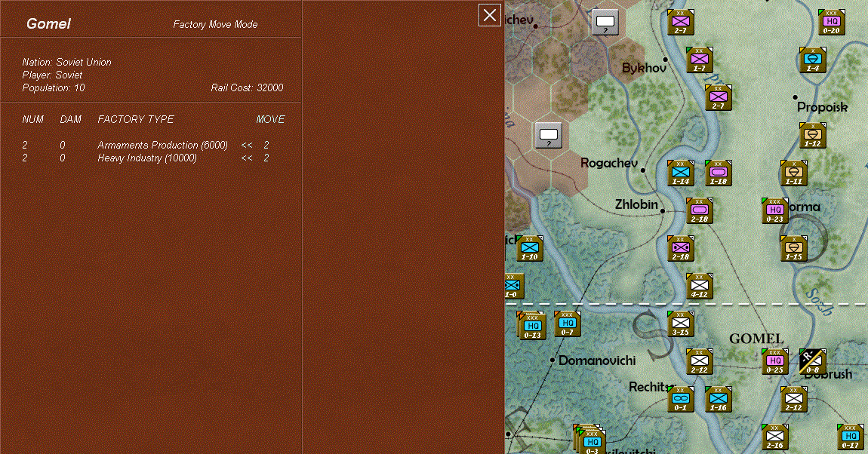Select the pink HQ 0-20 unit counter
This screenshot has height=454, width=868.
click(x=832, y=23)
